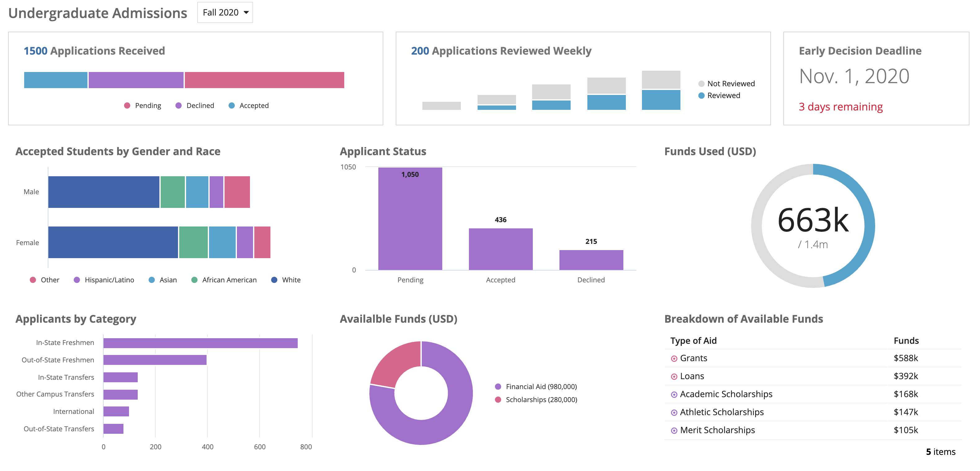Click the International category label

pos(73,412)
